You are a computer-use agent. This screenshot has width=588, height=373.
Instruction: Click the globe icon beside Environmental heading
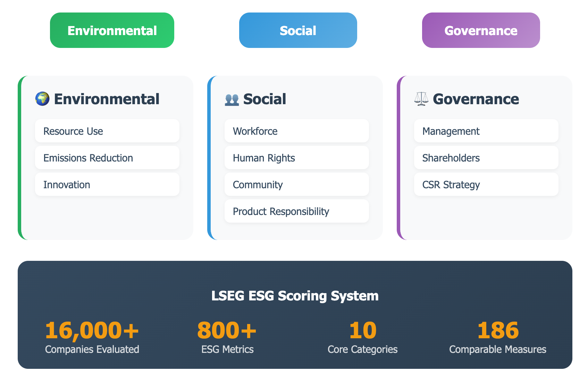(x=42, y=99)
